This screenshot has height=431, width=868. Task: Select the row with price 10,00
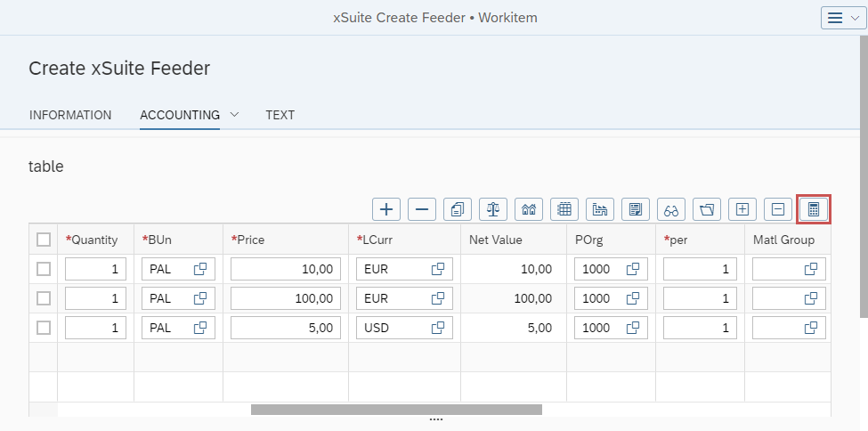coord(44,269)
